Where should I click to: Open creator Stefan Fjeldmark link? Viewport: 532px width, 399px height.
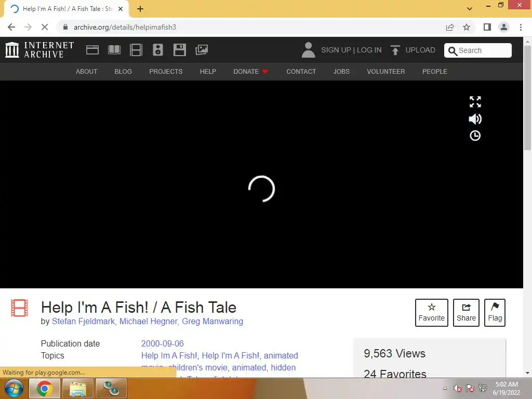coord(83,321)
